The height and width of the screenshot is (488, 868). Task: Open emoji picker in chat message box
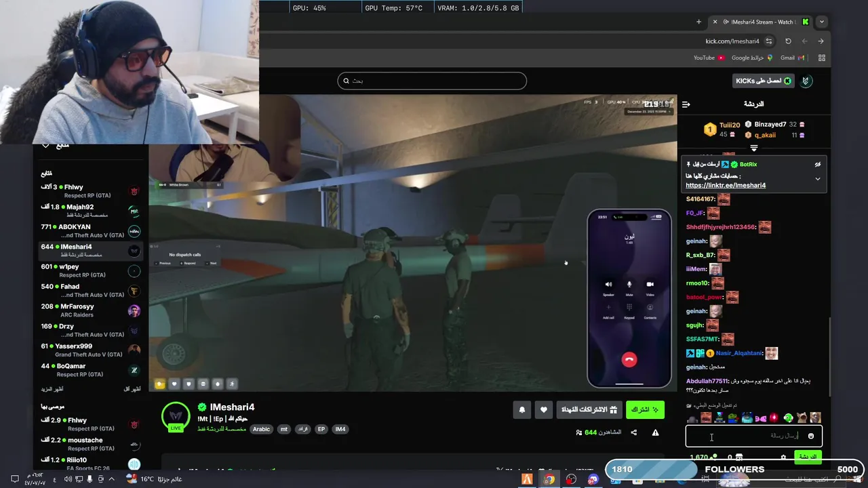coord(810,436)
